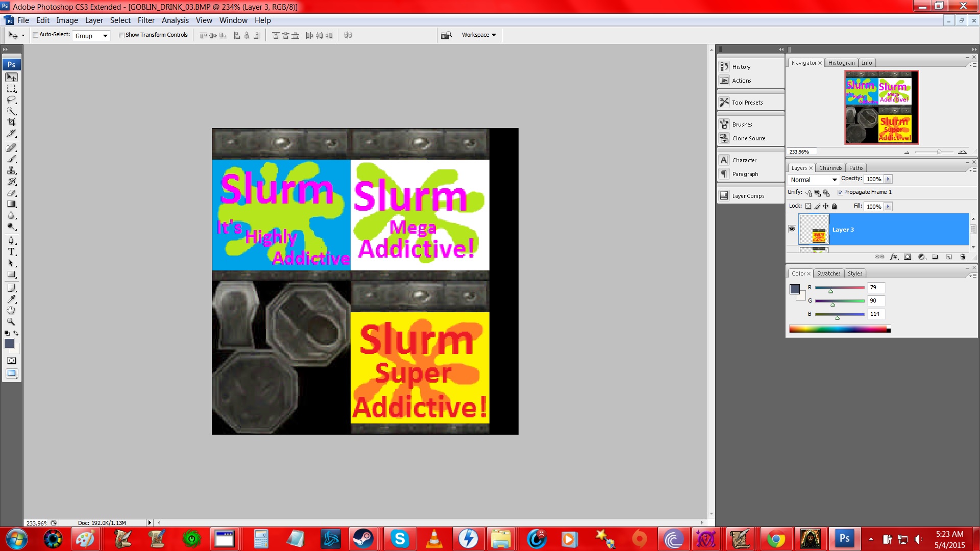Open the Workspace dropdown
Screen dimensions: 980x551
coord(479,35)
